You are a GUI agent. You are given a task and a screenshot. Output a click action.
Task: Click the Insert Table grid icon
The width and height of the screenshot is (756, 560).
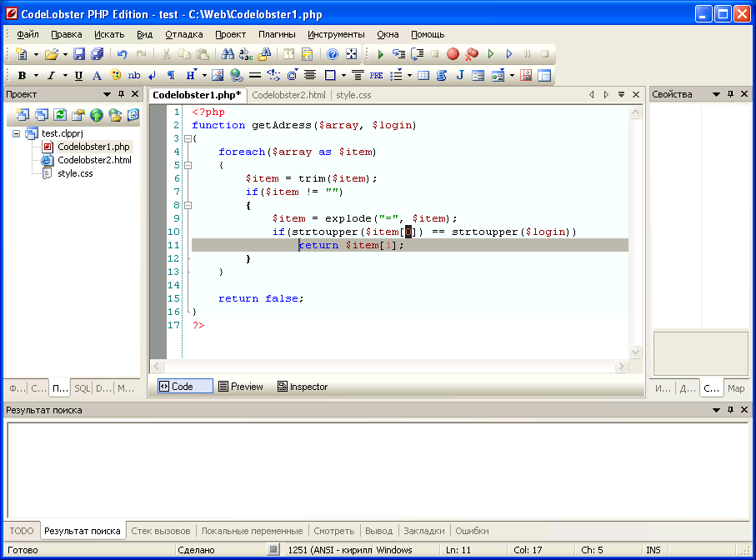[x=423, y=75]
